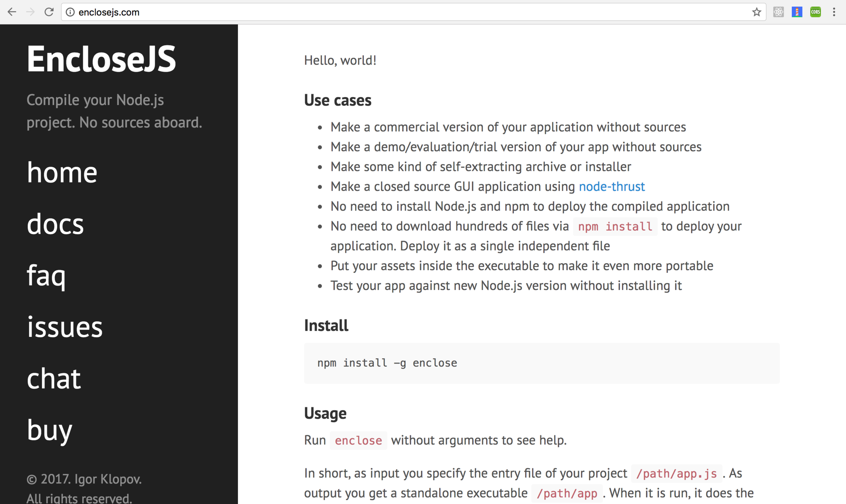Screen dimensions: 846x504
Task: Go to the home menu item
Action: coord(62,172)
